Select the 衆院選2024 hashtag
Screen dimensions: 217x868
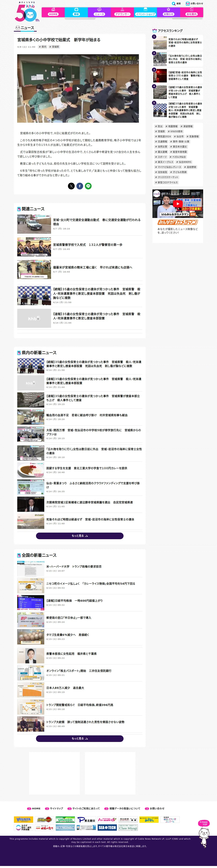click(x=163, y=137)
